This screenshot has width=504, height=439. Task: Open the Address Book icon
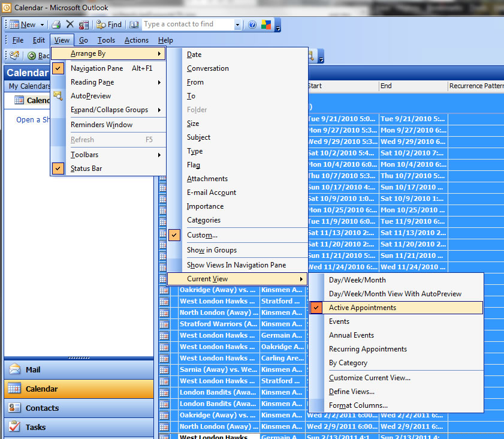pos(134,25)
